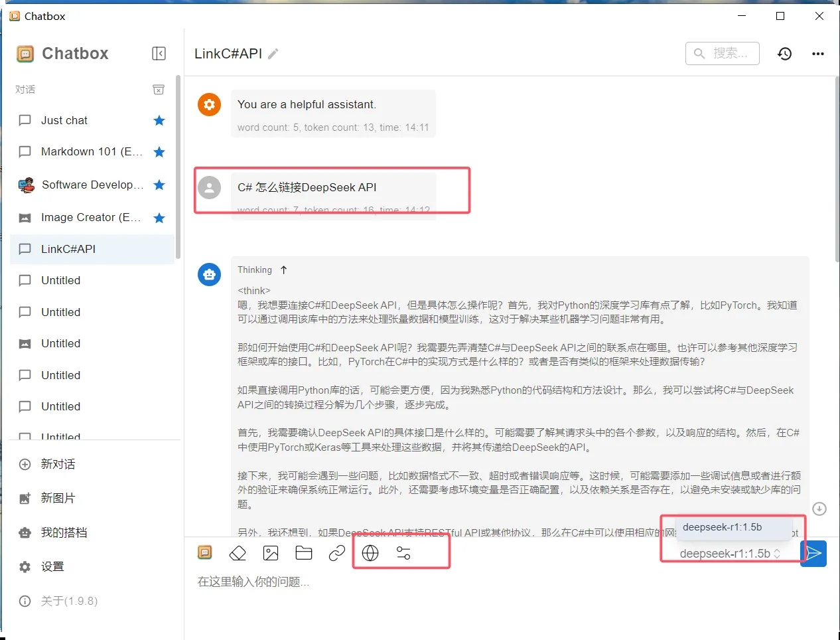Click the conversation list archive icon beside 对话
Image resolution: width=840 pixels, height=640 pixels.
click(159, 89)
